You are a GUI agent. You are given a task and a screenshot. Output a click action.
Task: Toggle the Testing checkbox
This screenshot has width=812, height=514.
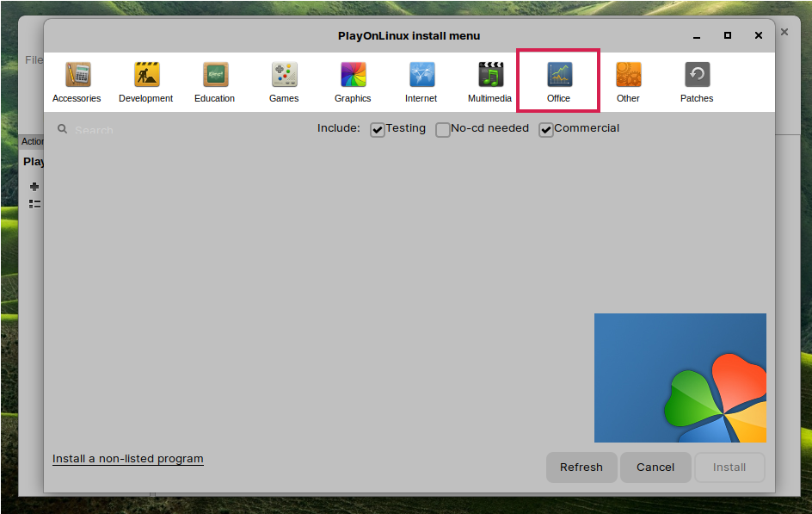378,129
